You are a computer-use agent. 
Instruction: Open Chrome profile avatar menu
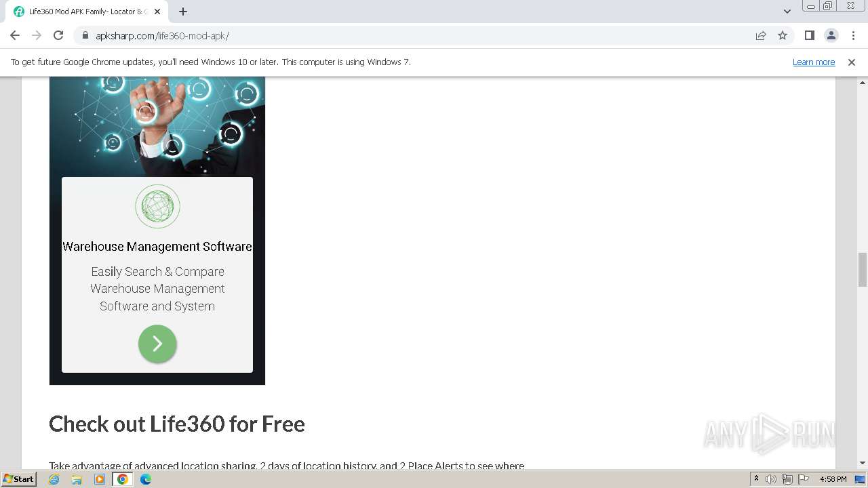[x=831, y=35]
